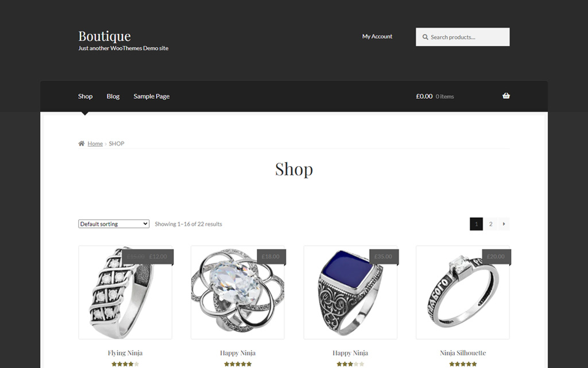Open the Default sorting dropdown
The width and height of the screenshot is (588, 368).
pos(114,224)
